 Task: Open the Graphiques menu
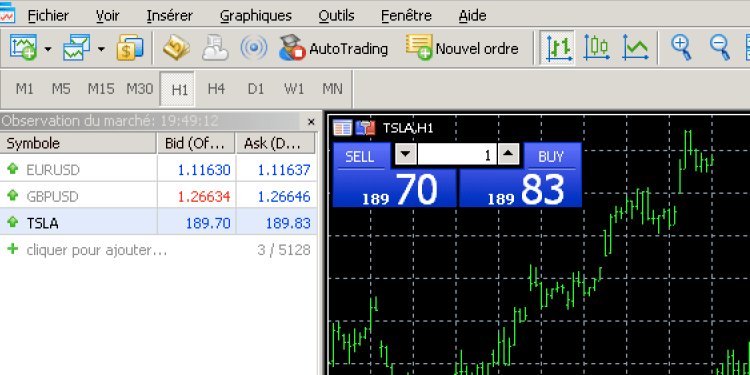[255, 16]
